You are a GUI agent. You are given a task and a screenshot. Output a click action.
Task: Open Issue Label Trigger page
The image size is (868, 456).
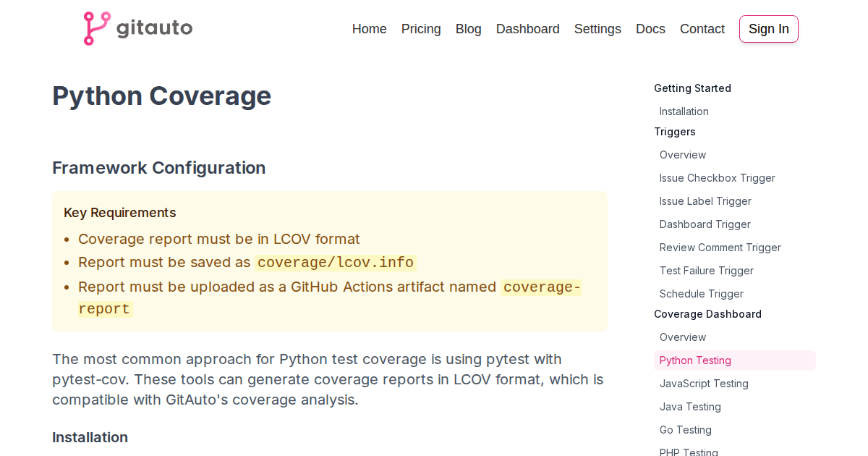tap(705, 201)
